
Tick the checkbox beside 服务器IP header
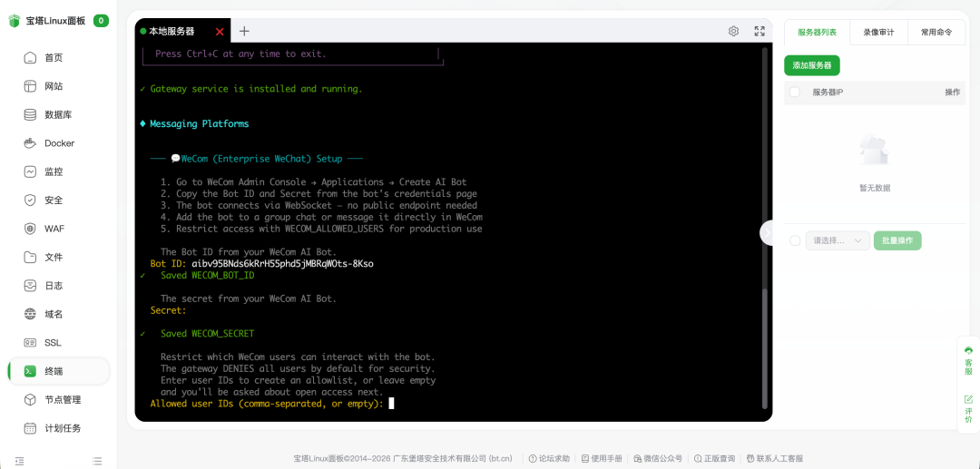click(x=794, y=93)
